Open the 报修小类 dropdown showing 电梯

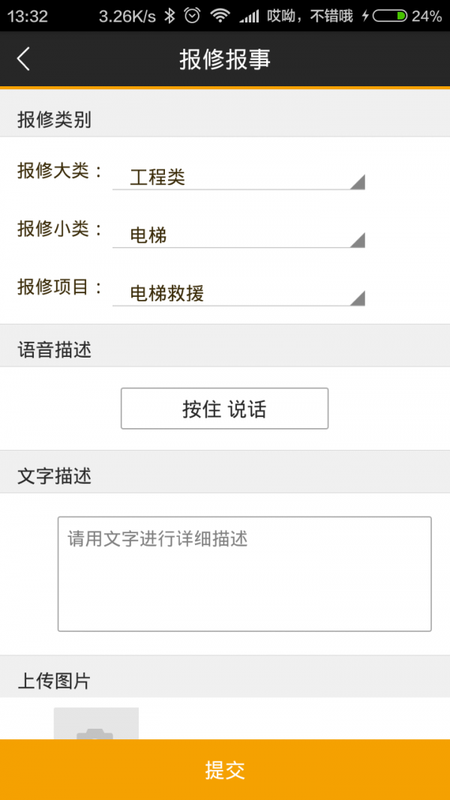[x=238, y=235]
